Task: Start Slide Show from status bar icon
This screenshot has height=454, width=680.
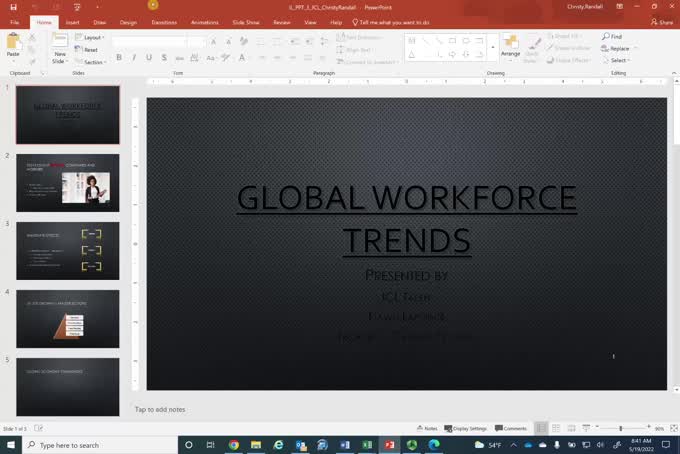Action: tap(586, 428)
